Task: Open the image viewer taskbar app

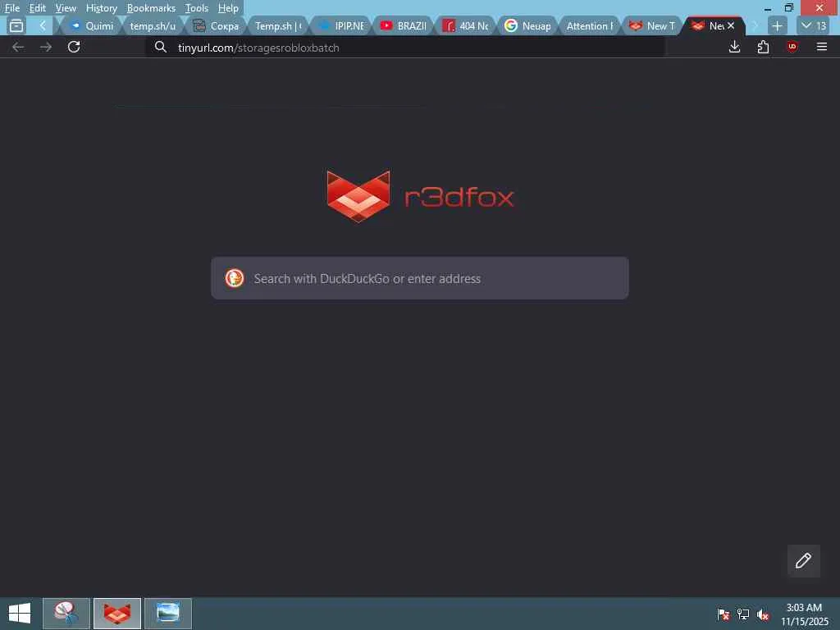Action: pos(167,614)
